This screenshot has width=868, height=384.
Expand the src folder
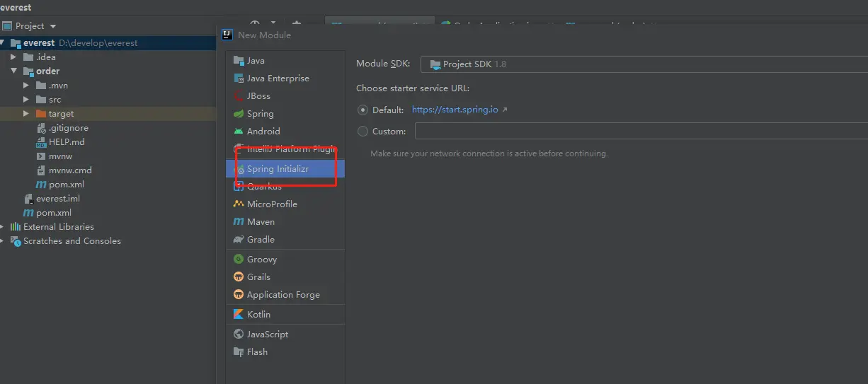26,100
